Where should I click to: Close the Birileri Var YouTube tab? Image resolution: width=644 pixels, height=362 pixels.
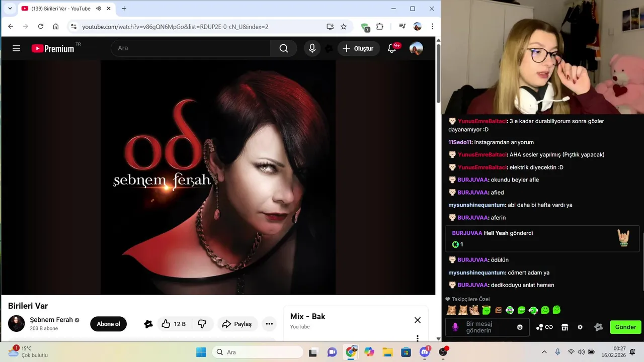pyautogui.click(x=109, y=9)
